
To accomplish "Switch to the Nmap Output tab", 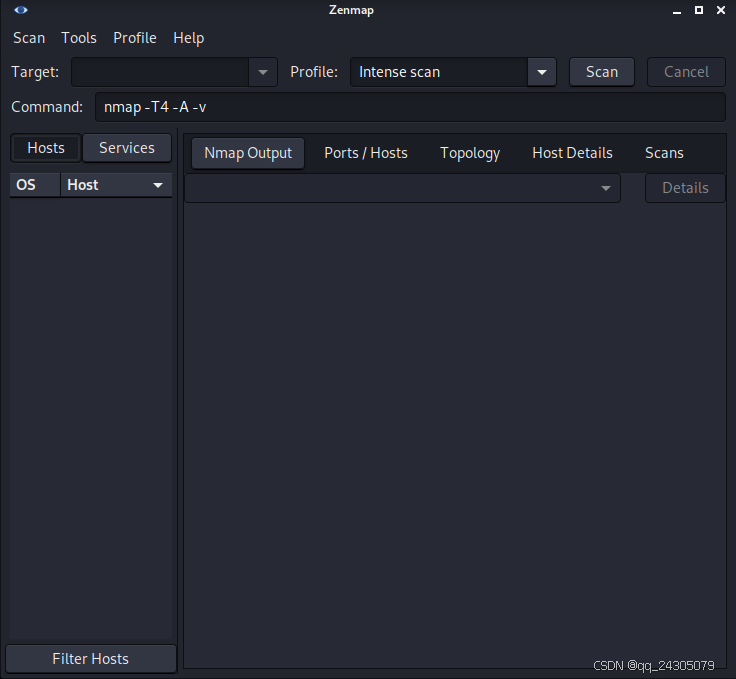I will [x=248, y=153].
